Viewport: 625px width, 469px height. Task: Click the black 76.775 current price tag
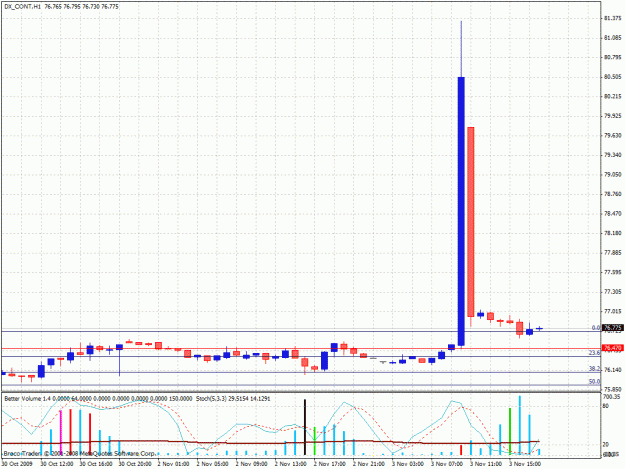(x=612, y=328)
